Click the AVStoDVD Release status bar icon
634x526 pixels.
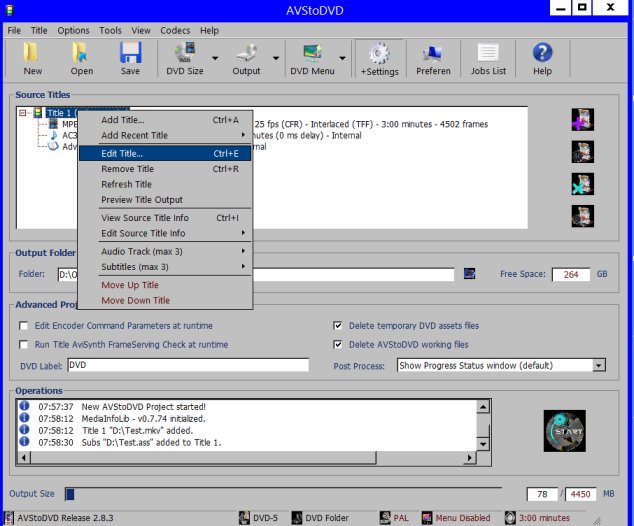[8, 518]
